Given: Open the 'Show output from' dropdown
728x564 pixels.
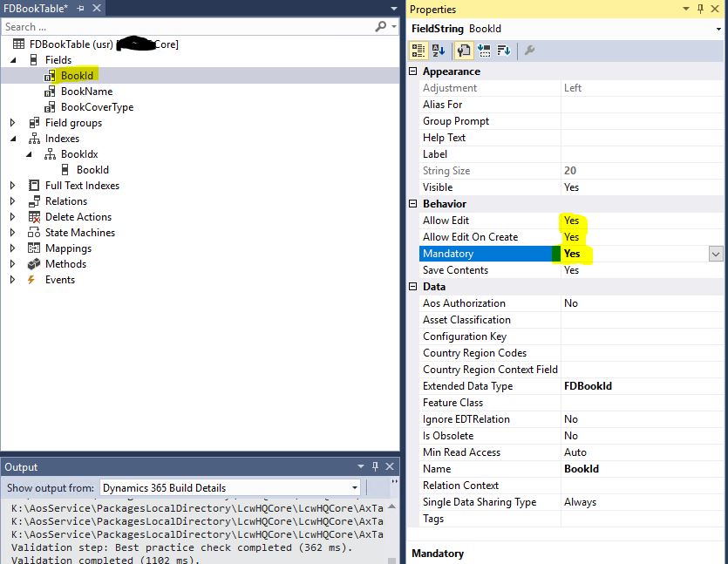Looking at the screenshot, I should [354, 488].
